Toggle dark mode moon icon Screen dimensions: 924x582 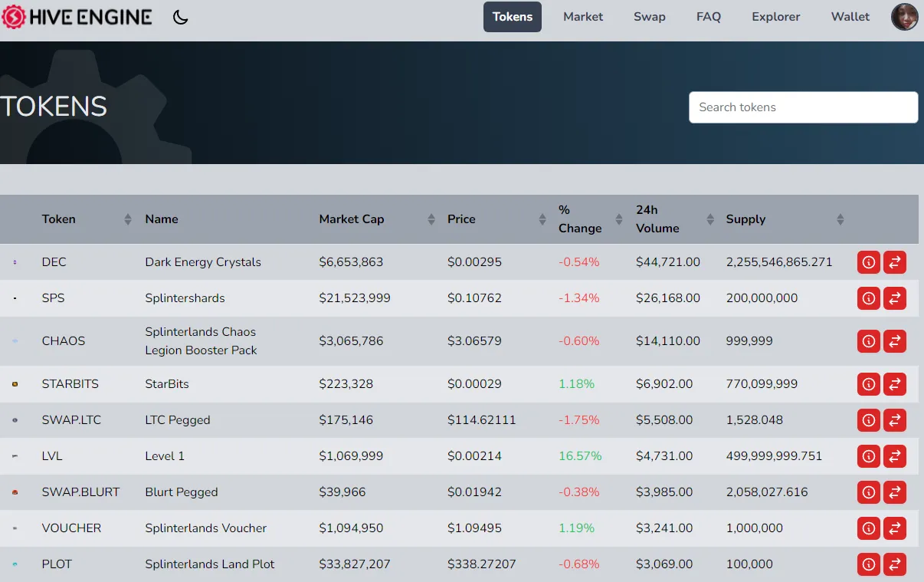181,17
